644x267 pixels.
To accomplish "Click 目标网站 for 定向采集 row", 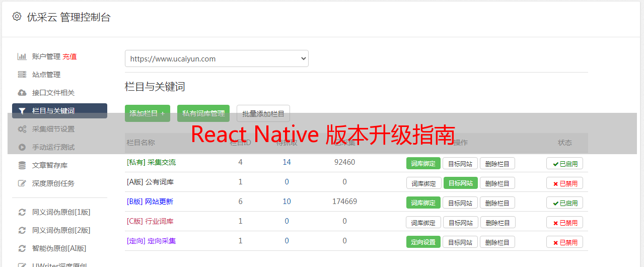I will click(x=460, y=242).
